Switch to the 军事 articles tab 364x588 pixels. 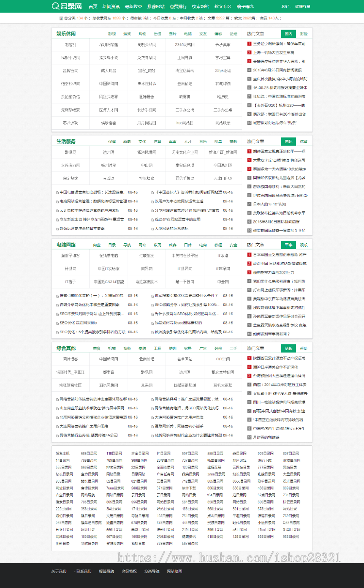(x=288, y=245)
